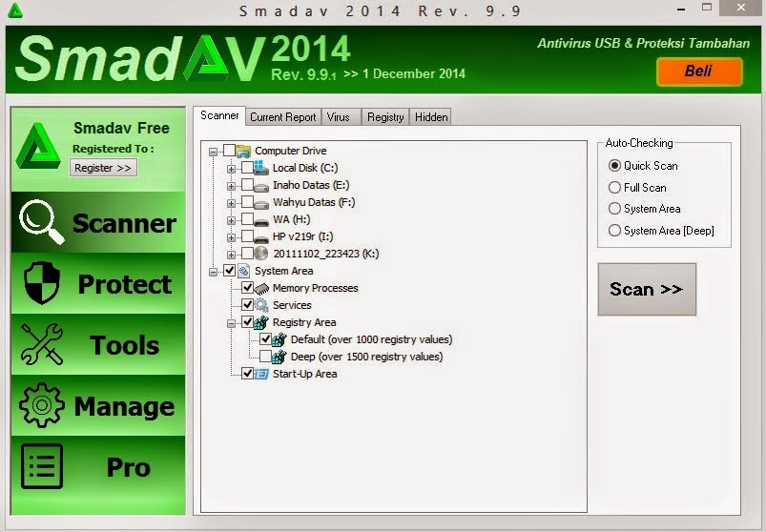Image resolution: width=766 pixels, height=532 pixels.
Task: Select the 'Wahyu Datas (F:)' tree row text
Action: [x=314, y=202]
